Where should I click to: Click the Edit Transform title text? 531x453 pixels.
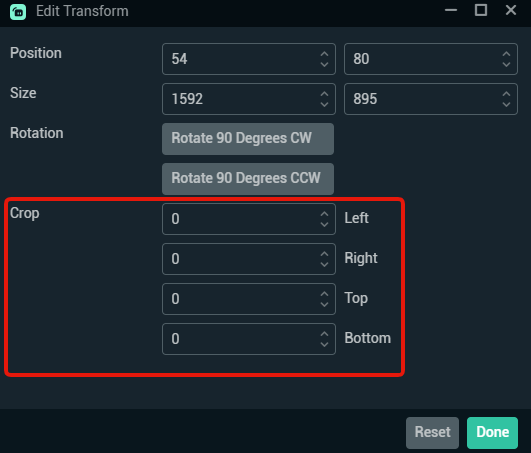pos(82,11)
